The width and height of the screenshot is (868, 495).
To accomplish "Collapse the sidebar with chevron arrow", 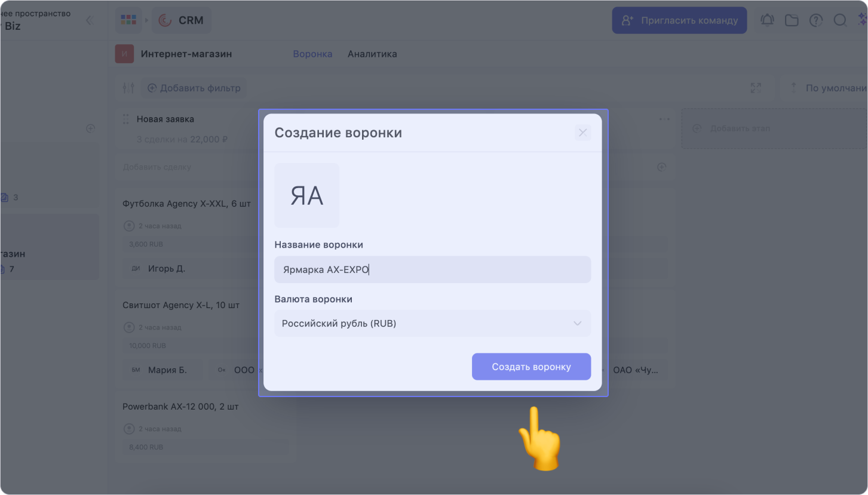I will pos(90,20).
